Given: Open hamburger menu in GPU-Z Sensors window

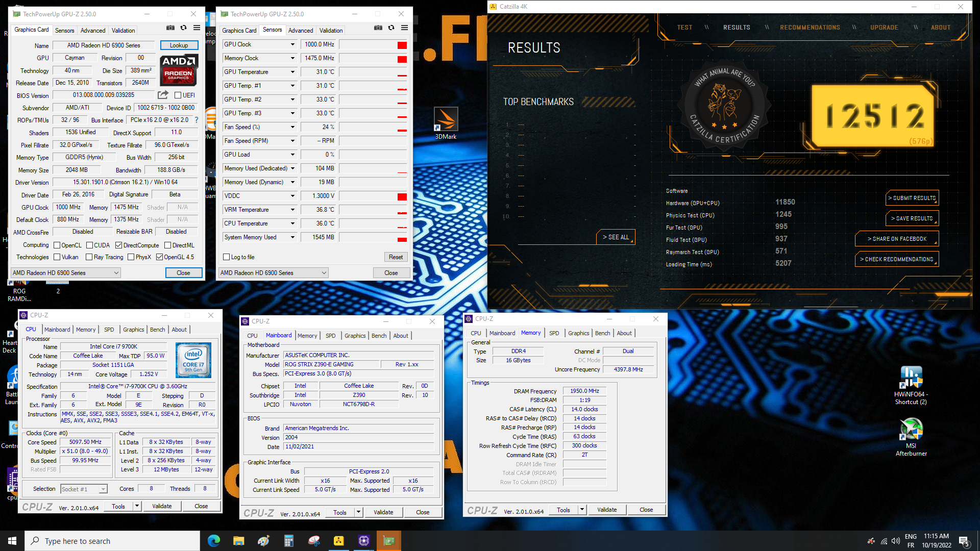Looking at the screenshot, I should pyautogui.click(x=404, y=28).
